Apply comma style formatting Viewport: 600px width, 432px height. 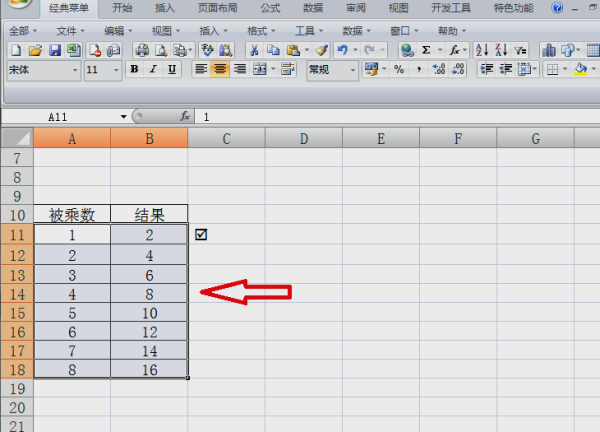419,69
